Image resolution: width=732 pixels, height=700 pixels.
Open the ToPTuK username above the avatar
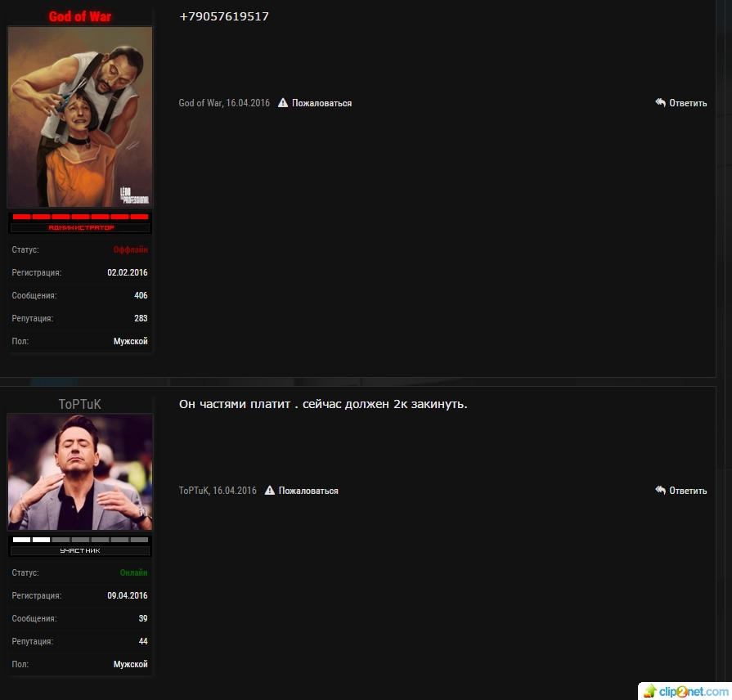click(80, 404)
